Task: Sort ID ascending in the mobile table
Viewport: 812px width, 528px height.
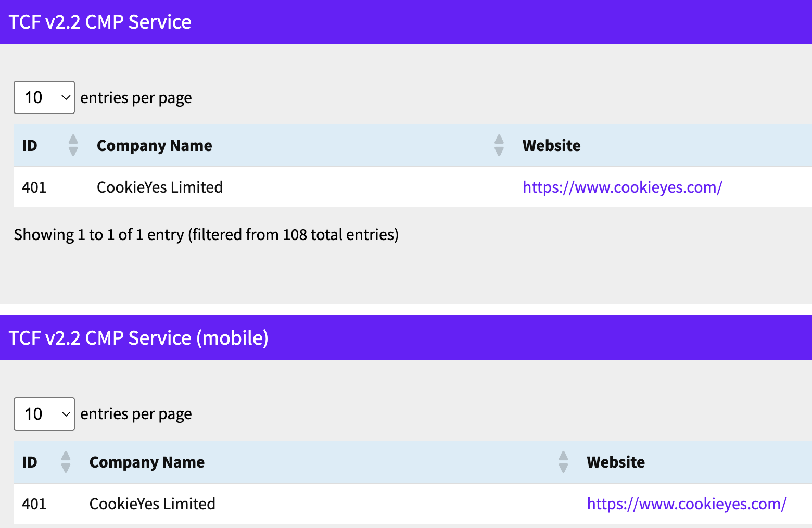Action: pyautogui.click(x=66, y=456)
